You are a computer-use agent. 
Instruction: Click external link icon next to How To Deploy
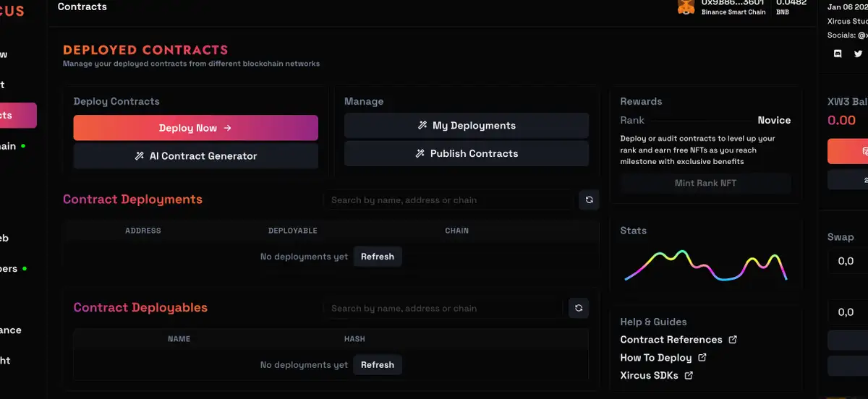[x=702, y=358]
